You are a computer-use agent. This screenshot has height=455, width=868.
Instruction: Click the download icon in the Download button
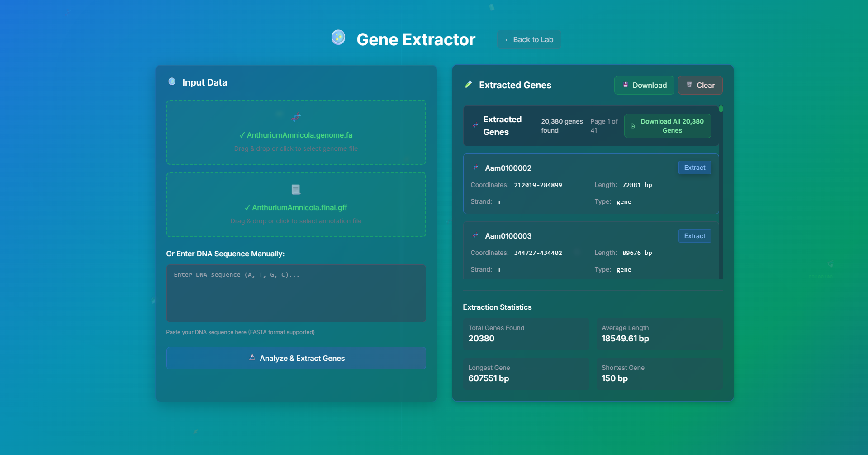(625, 85)
